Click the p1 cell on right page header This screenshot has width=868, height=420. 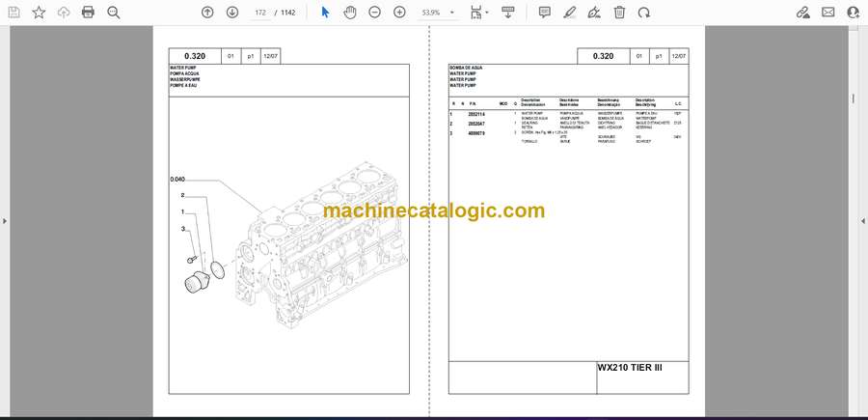coord(659,56)
